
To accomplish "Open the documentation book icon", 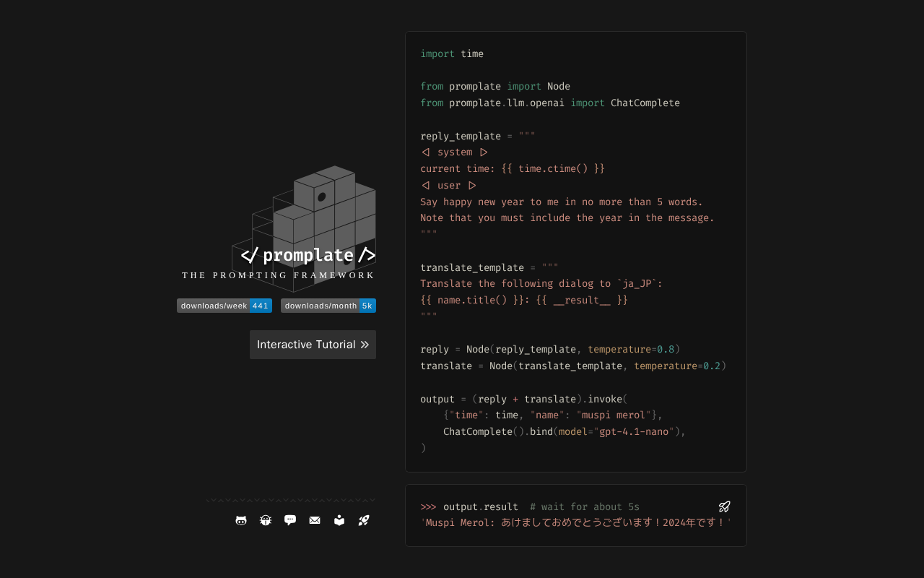I will pyautogui.click(x=339, y=520).
